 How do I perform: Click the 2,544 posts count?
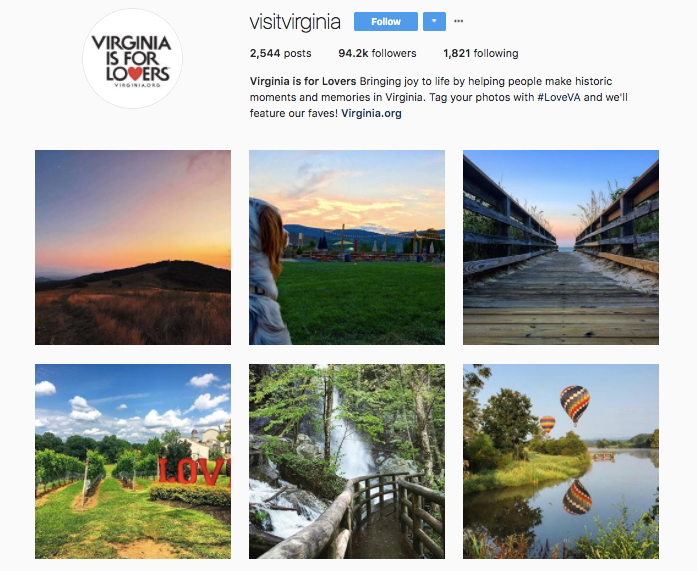click(280, 53)
